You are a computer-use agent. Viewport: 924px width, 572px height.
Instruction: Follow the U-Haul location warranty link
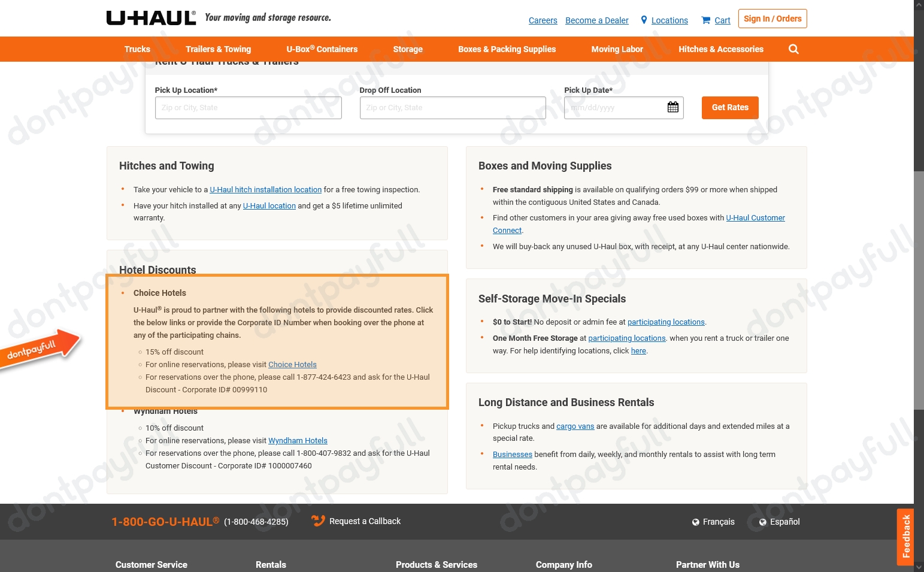click(x=269, y=206)
